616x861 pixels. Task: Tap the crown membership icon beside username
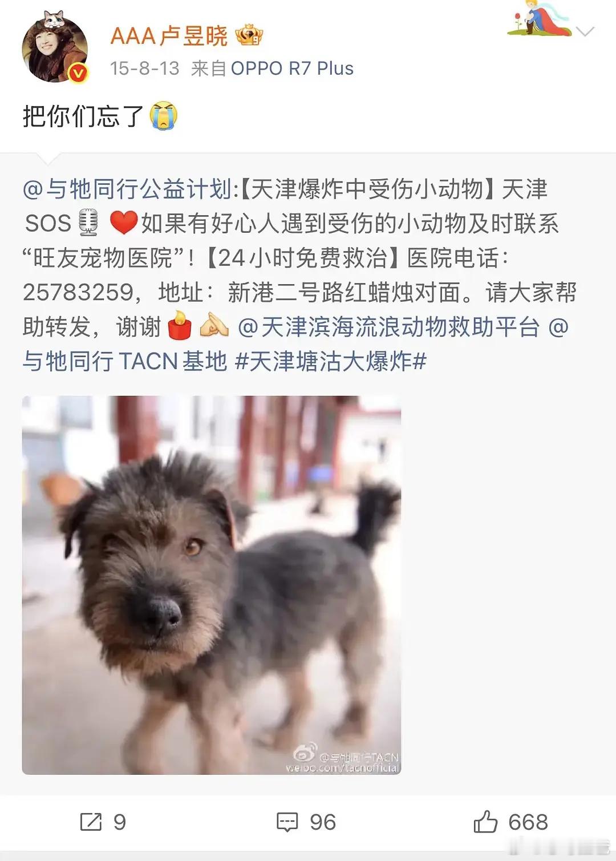(x=249, y=35)
